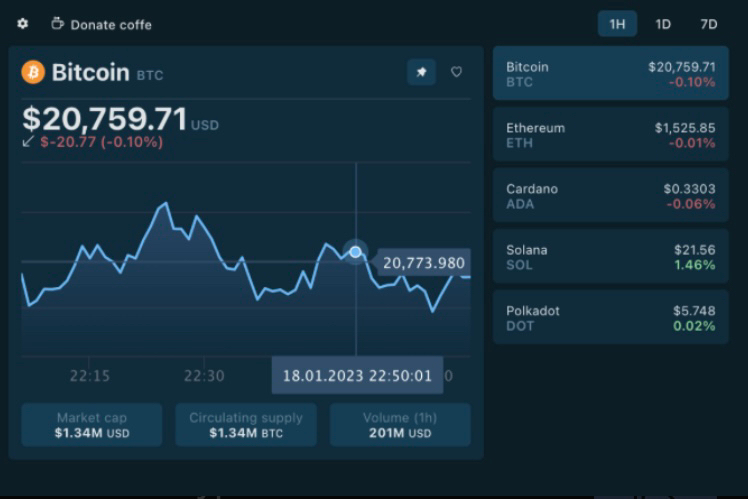The width and height of the screenshot is (748, 499).
Task: Select Solana SOL in the coin list
Action: pos(611,256)
